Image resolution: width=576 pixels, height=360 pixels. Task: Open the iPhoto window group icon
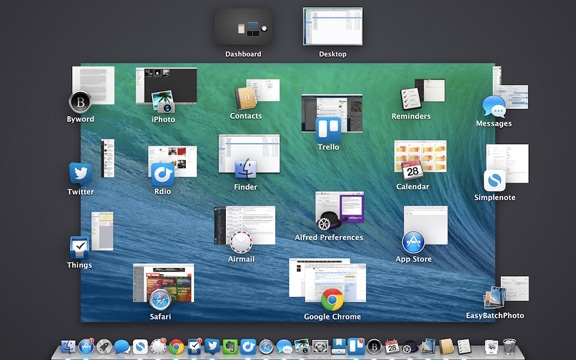click(163, 102)
